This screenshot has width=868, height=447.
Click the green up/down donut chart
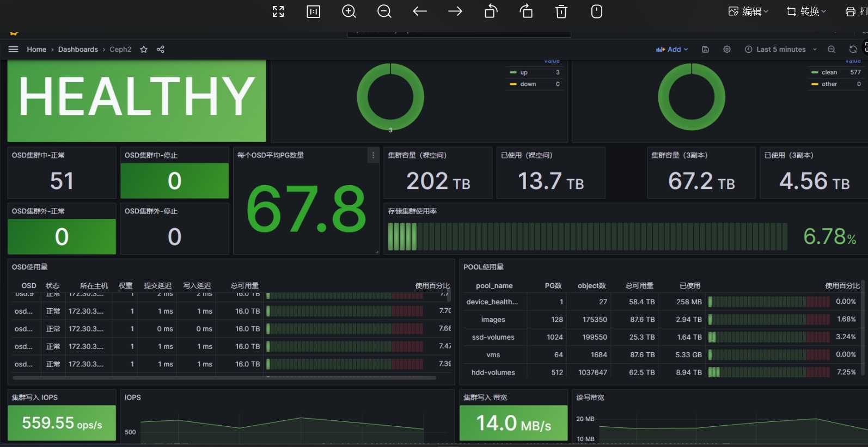pos(390,97)
